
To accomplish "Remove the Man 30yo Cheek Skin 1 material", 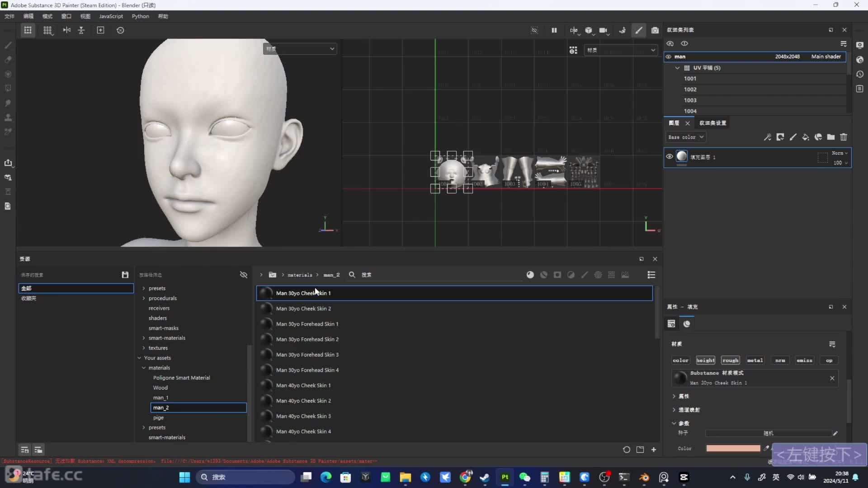I will [832, 378].
